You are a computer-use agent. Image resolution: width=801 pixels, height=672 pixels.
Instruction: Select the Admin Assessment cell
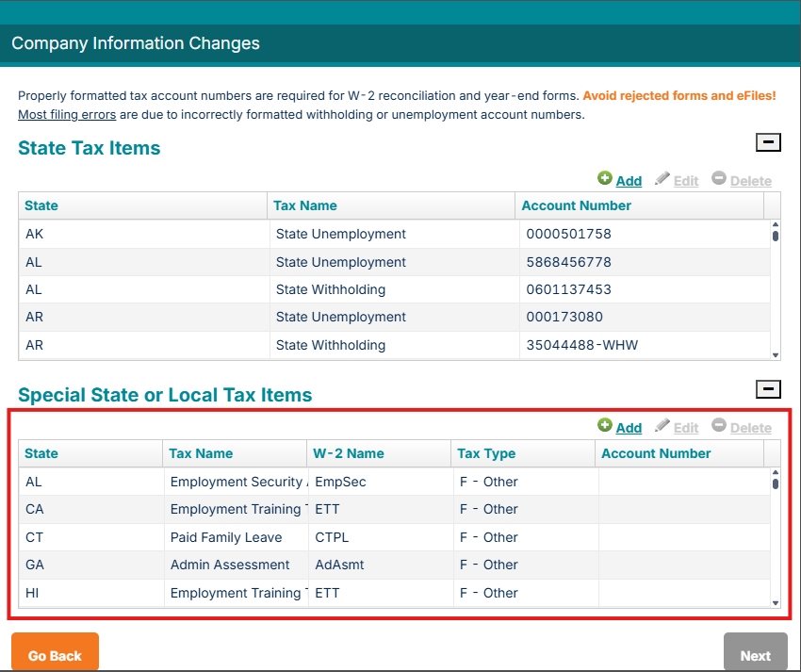237,565
